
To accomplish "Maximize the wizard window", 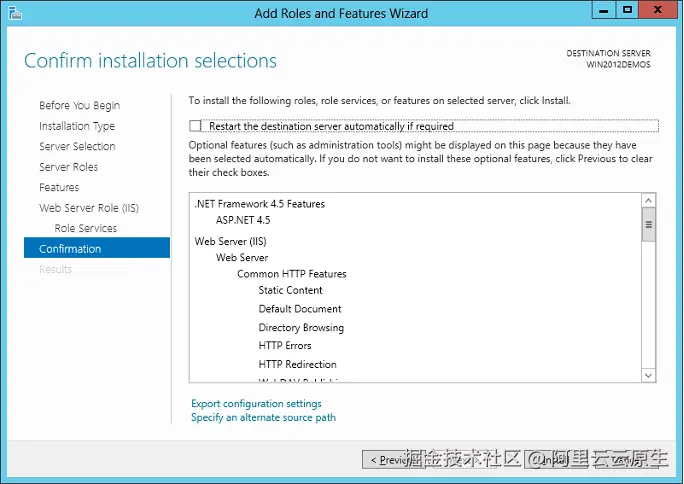I will [627, 10].
